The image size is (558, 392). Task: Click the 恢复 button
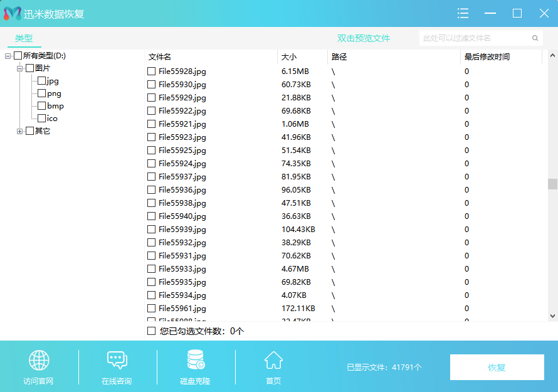pos(497,368)
